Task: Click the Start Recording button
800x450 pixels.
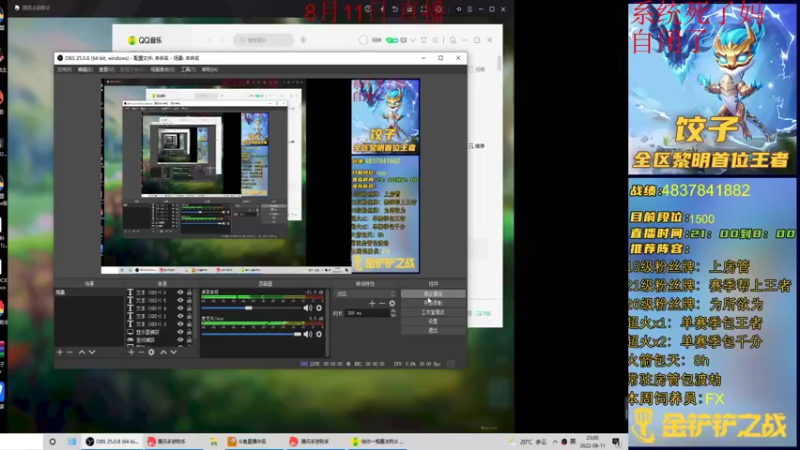Action: click(433, 303)
